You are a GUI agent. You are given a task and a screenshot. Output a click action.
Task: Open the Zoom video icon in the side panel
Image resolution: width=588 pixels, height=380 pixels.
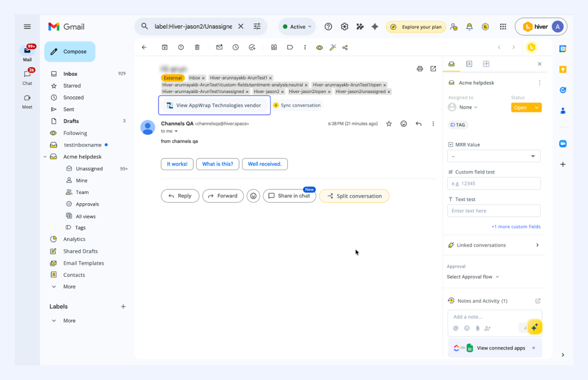[563, 144]
